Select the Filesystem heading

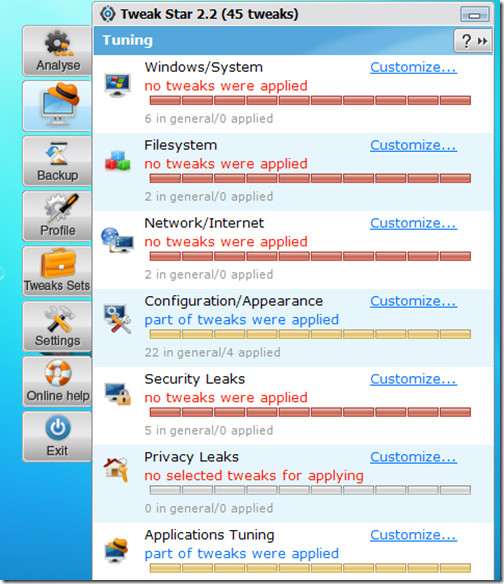(x=181, y=145)
